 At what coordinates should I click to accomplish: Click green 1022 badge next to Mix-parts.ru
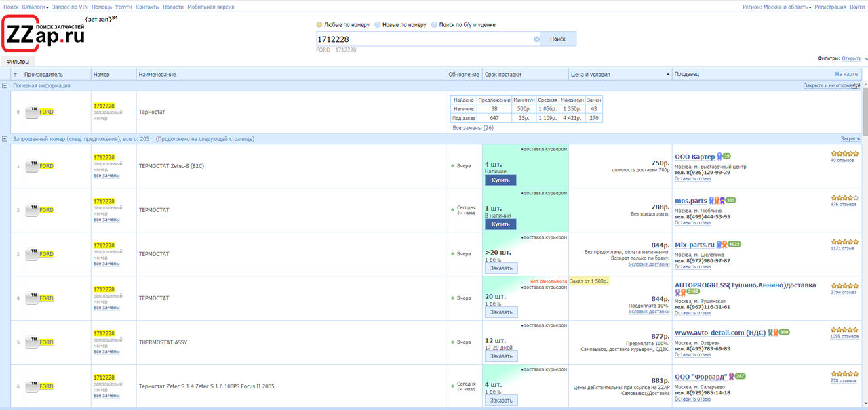pos(734,244)
